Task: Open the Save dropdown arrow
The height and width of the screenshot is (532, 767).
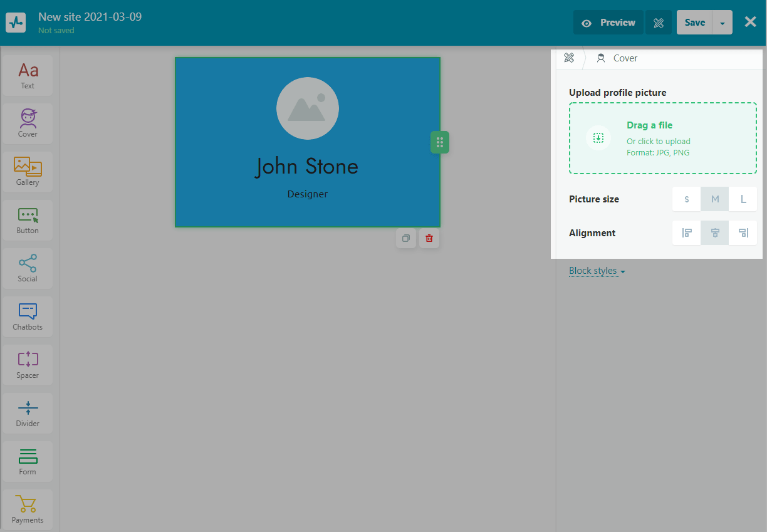Action: point(723,23)
